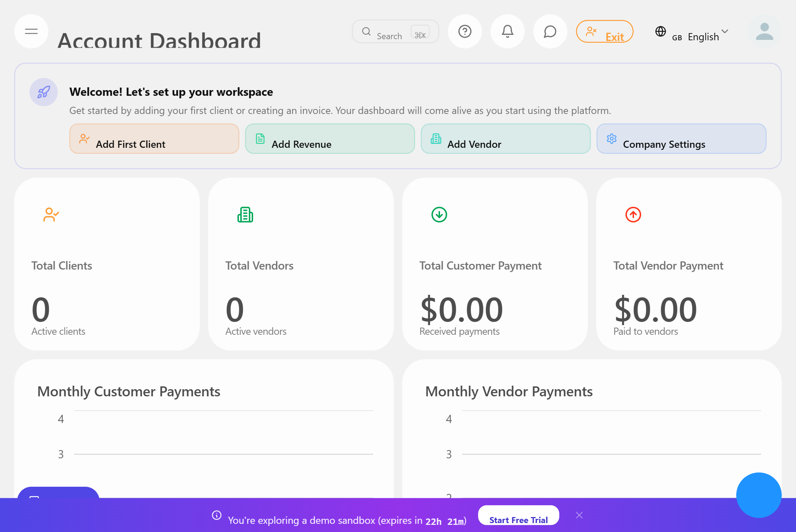The height and width of the screenshot is (532, 796).
Task: Open the blue floating chat bubble
Action: click(x=759, y=495)
